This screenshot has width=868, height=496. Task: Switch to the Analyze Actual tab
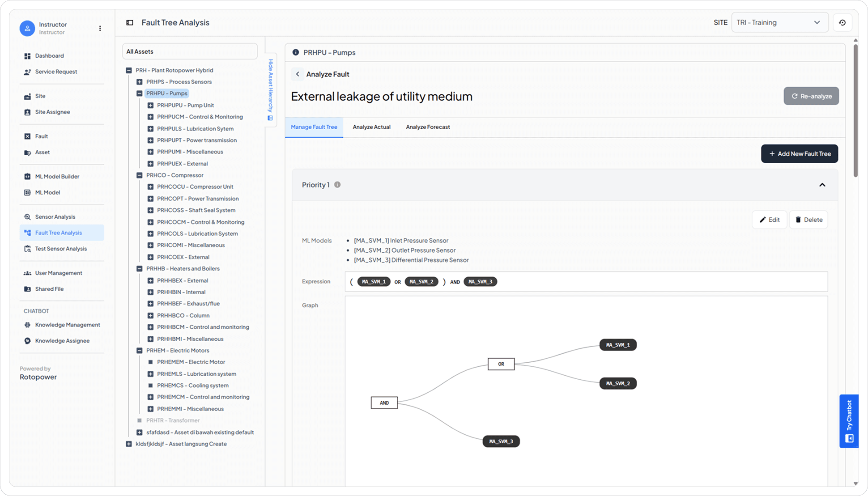tap(371, 127)
